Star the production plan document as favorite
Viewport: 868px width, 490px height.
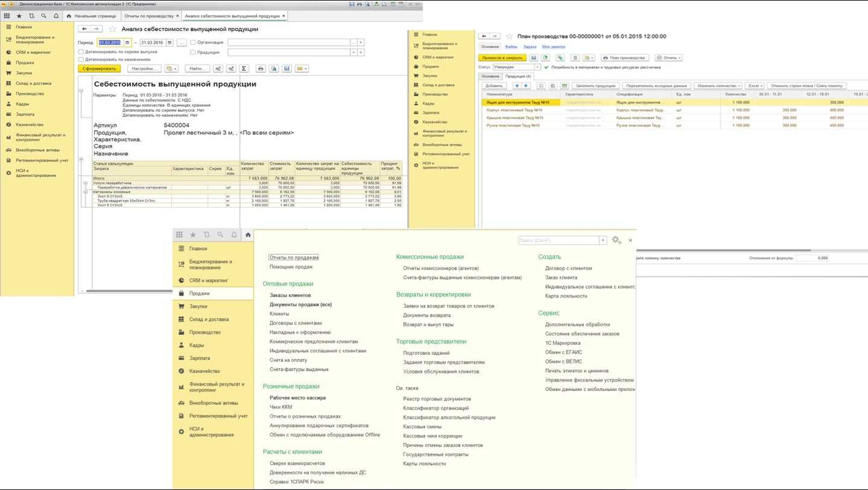point(509,36)
